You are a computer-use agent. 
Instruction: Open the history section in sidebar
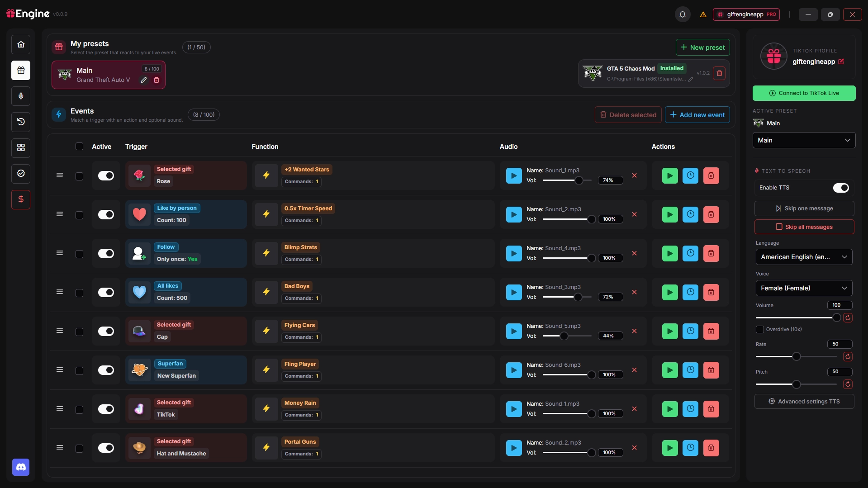coord(21,122)
